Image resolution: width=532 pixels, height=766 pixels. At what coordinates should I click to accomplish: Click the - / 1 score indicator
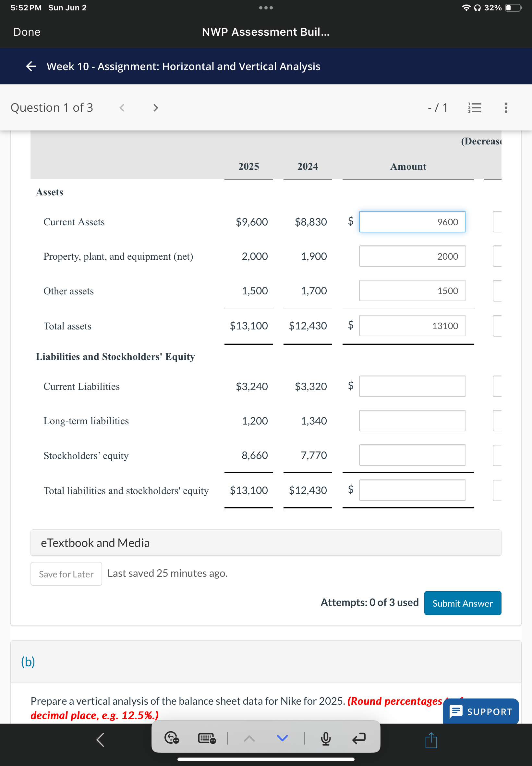point(438,107)
